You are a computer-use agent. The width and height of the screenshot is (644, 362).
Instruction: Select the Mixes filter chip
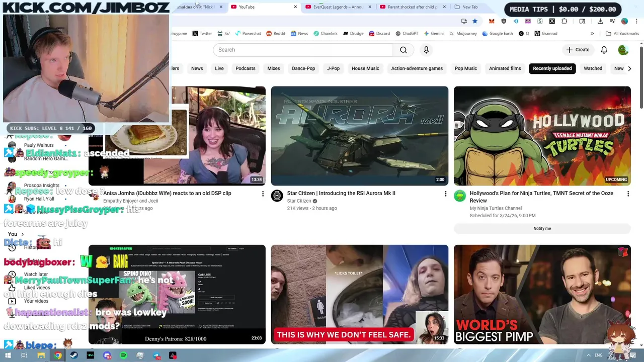coord(274,68)
